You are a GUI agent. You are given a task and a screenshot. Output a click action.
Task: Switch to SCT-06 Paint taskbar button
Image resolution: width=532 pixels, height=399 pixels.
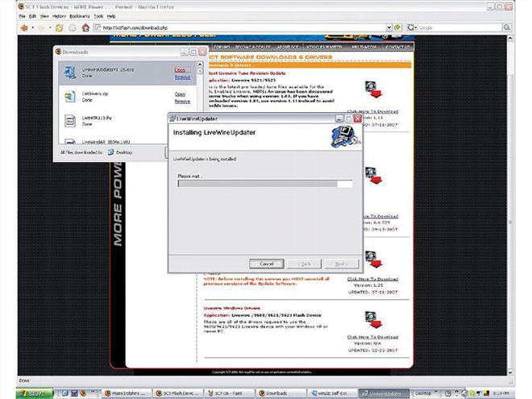pos(230,393)
